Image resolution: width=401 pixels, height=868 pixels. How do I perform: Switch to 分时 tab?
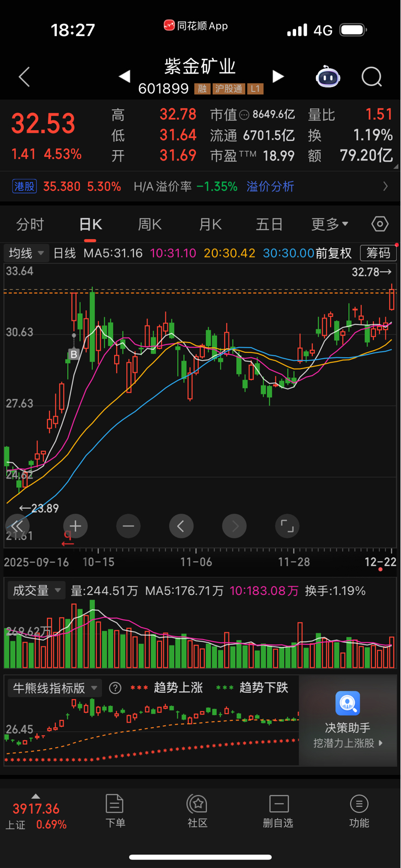coord(30,225)
